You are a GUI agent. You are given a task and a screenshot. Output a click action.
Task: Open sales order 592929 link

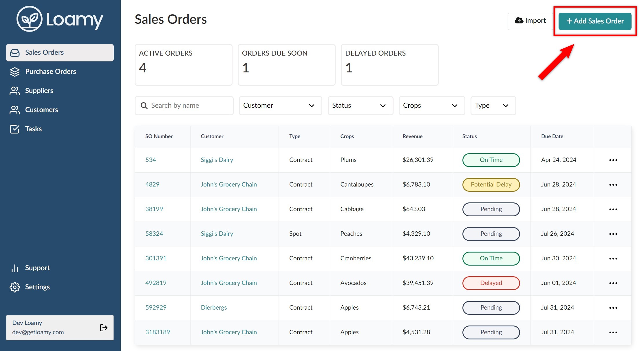156,308
